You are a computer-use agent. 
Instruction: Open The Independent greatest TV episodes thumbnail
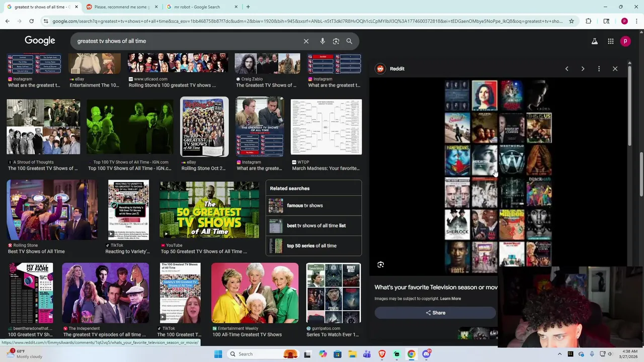[105, 293]
